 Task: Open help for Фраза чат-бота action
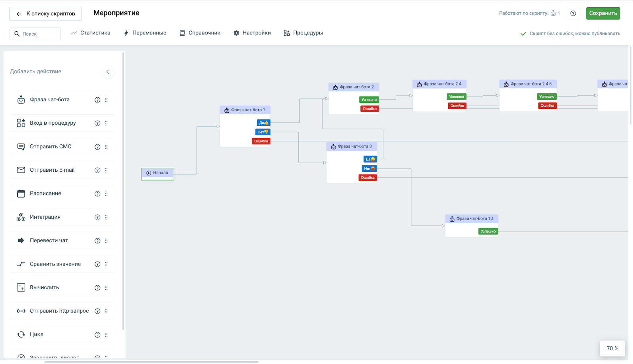pos(97,100)
